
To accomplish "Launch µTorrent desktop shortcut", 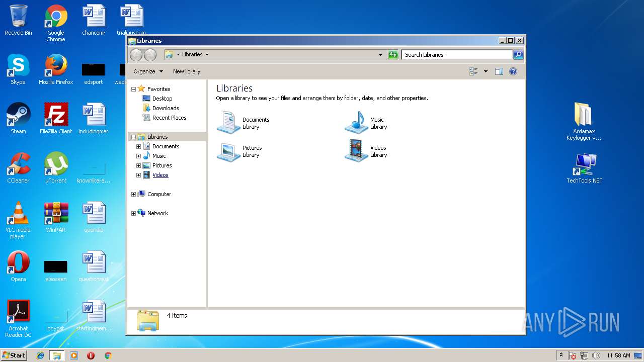I will point(56,168).
